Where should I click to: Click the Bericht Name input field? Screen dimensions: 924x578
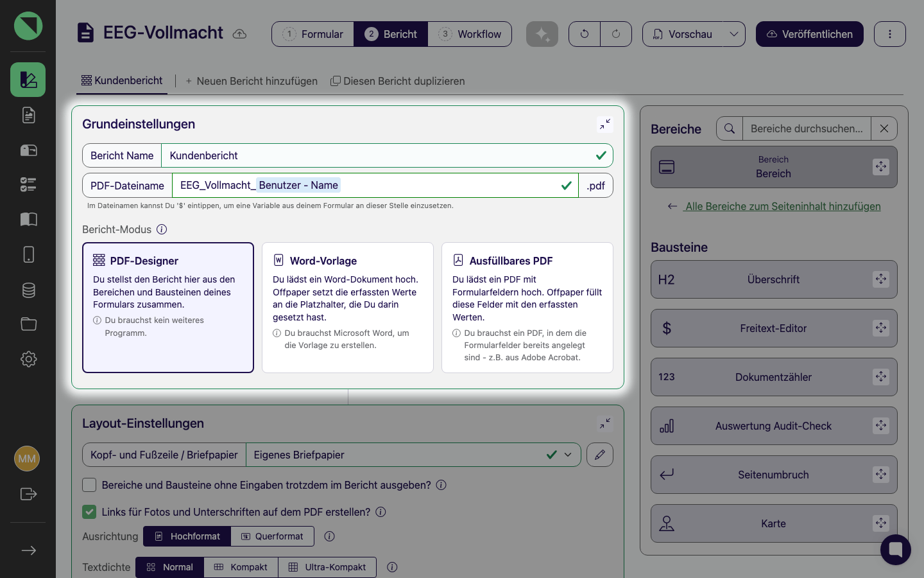(387, 155)
